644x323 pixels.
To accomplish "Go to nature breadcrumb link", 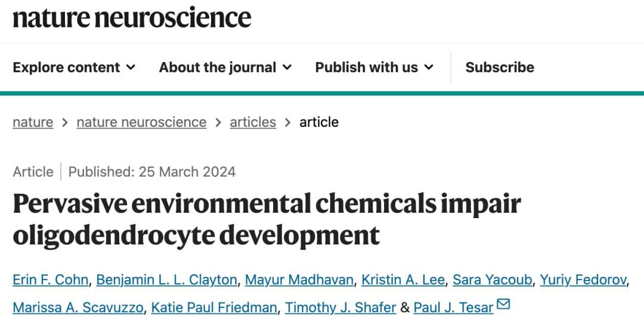I will click(x=33, y=122).
